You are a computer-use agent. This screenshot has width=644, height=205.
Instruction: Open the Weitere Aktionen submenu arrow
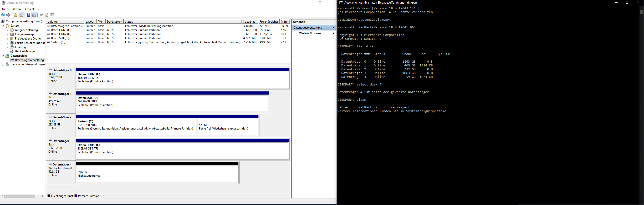coord(333,33)
